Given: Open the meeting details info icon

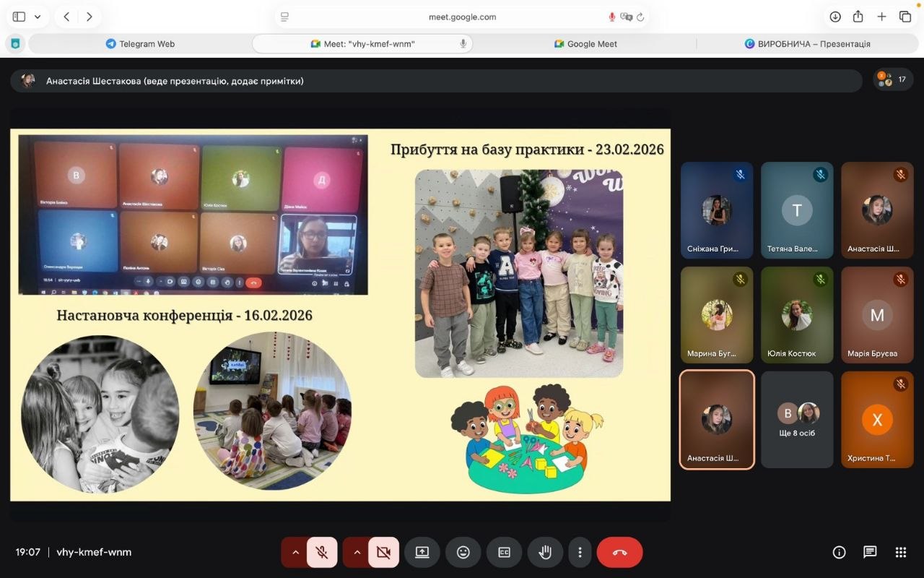Looking at the screenshot, I should pos(839,552).
